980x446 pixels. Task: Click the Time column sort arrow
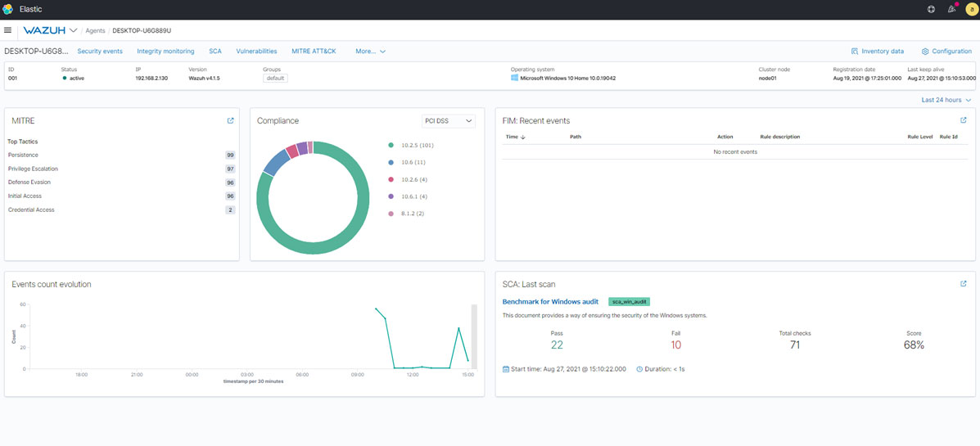[523, 137]
